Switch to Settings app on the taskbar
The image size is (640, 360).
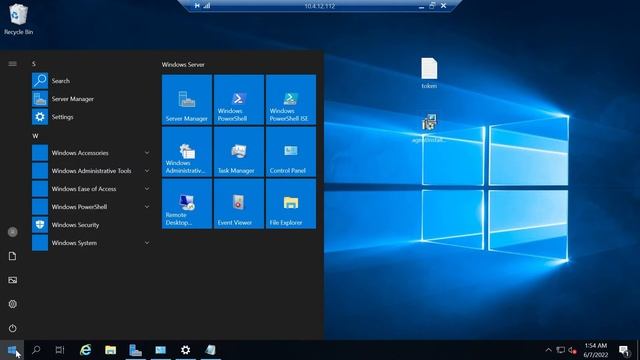pos(185,350)
